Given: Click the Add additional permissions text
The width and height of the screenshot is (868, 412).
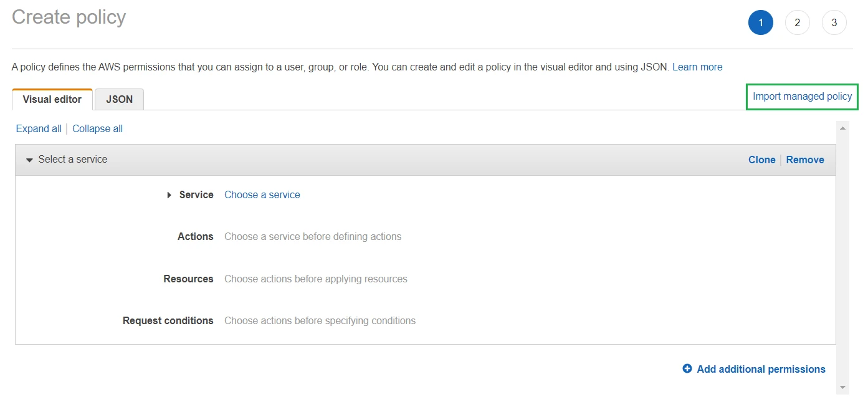Looking at the screenshot, I should pos(761,370).
